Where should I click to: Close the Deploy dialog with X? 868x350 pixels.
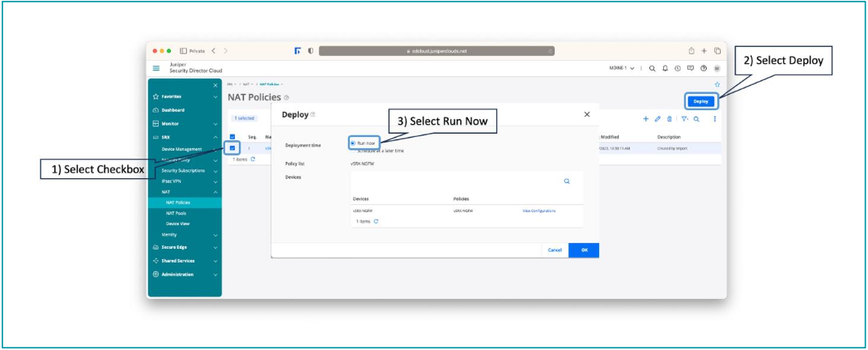(x=587, y=115)
